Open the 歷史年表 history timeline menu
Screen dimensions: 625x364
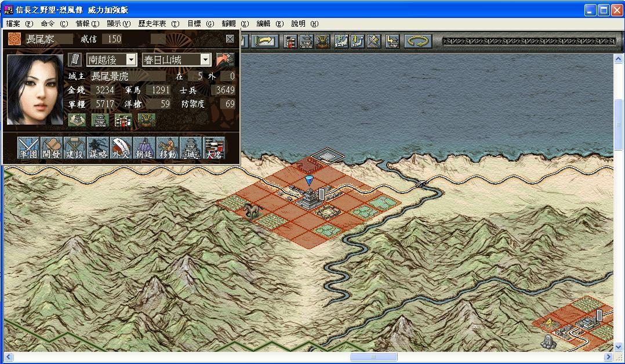(x=158, y=24)
